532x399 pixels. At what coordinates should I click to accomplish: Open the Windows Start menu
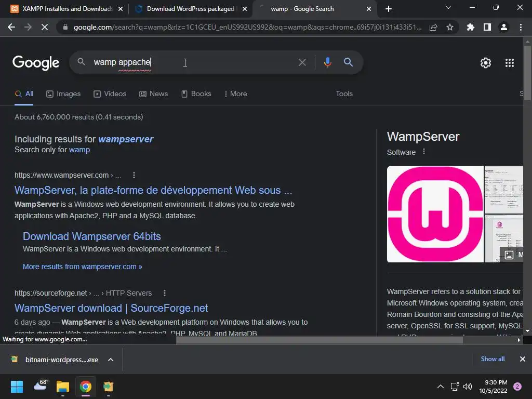point(17,387)
